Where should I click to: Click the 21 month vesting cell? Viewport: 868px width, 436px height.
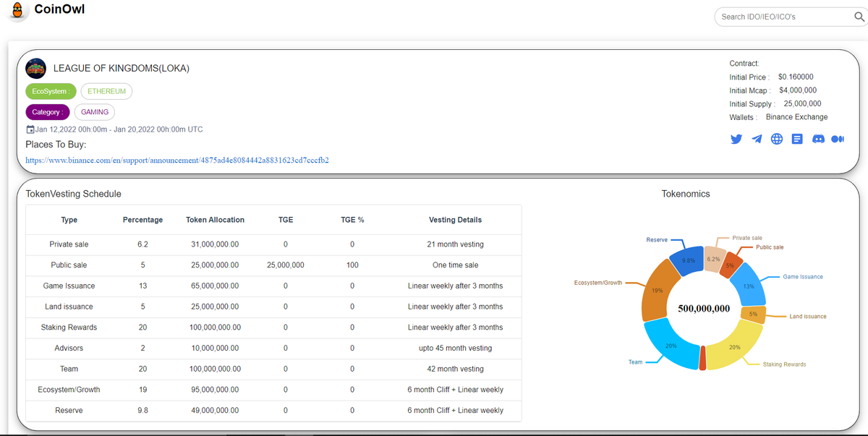pos(455,244)
